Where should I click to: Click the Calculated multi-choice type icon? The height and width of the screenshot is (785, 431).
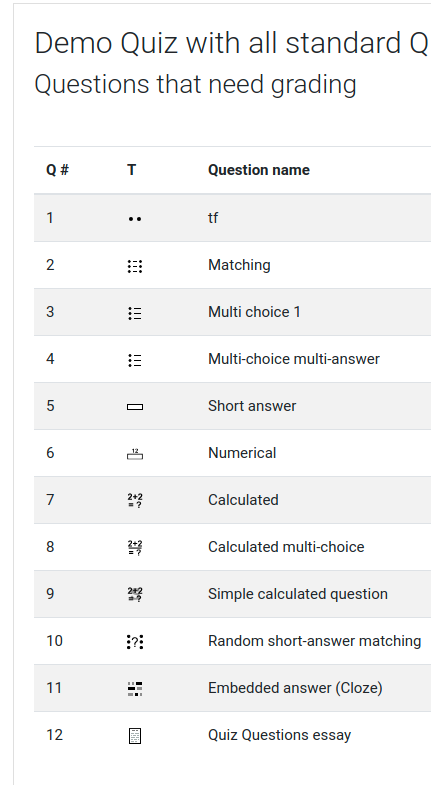[135, 548]
